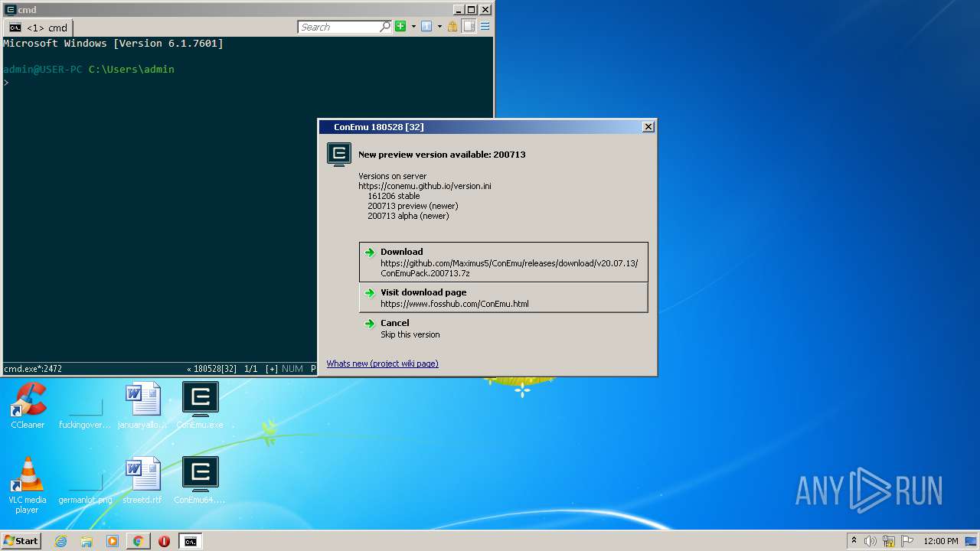
Task: Click the ConEmu monitor icon in update dialog
Action: pyautogui.click(x=339, y=155)
